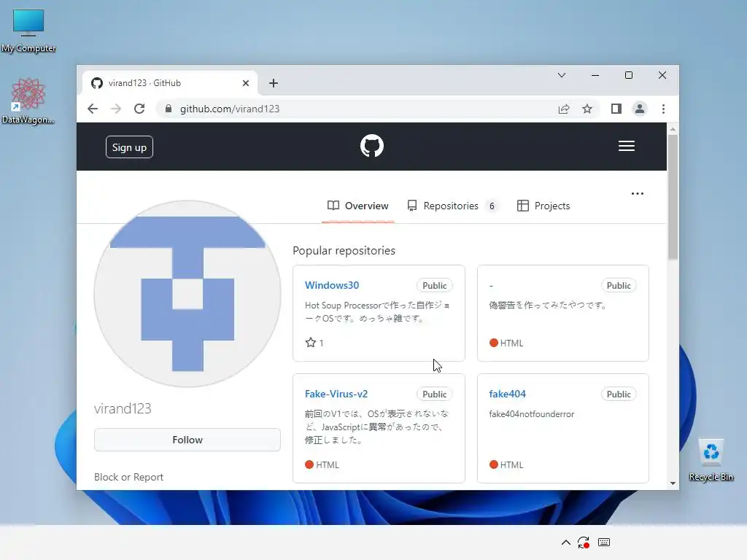The image size is (747, 560).
Task: Open the Windows30 repository link
Action: (x=332, y=285)
